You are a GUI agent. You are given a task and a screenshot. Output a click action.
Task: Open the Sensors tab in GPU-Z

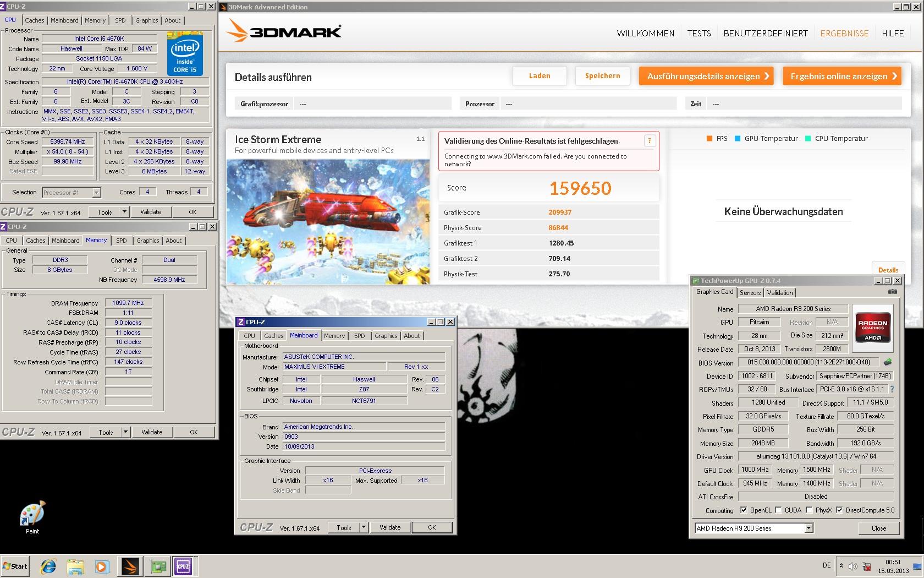[750, 293]
